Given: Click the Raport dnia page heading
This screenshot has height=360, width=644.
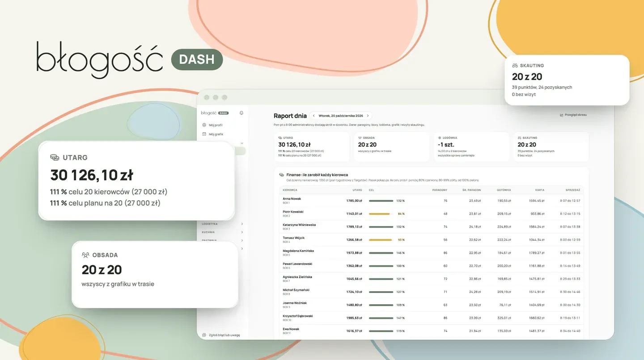Looking at the screenshot, I should 290,116.
